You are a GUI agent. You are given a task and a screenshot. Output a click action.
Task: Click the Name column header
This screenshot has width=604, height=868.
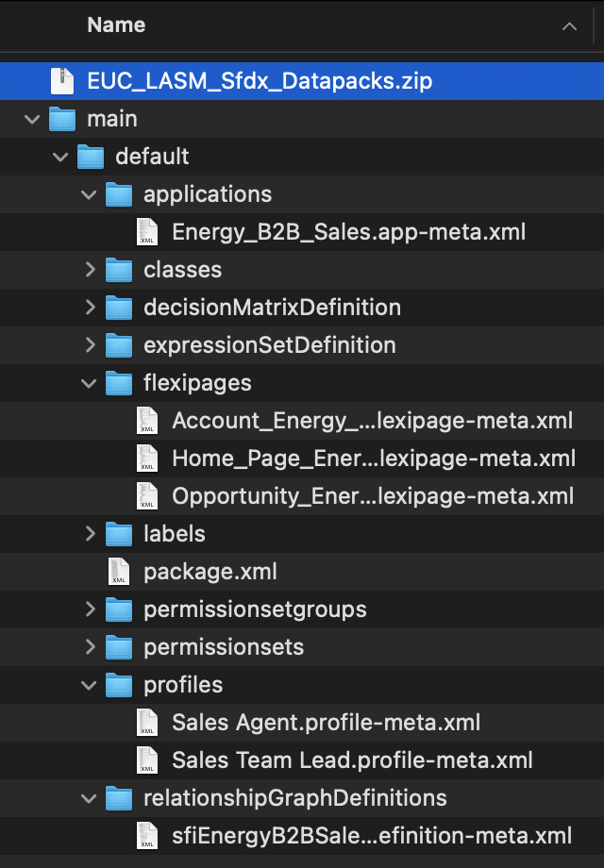coord(115,25)
